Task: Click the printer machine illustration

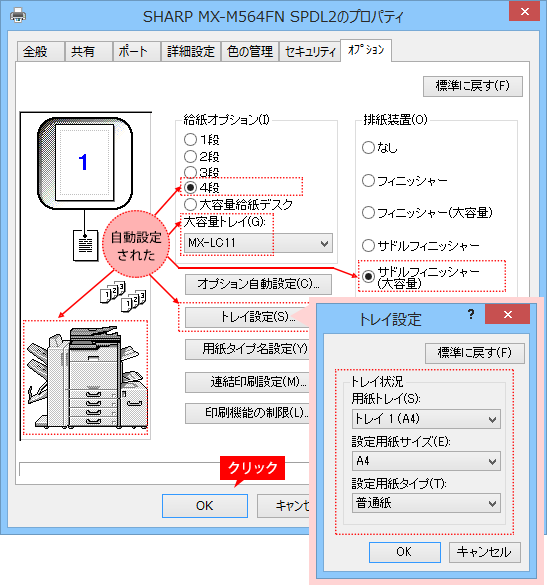Action: pos(86,377)
